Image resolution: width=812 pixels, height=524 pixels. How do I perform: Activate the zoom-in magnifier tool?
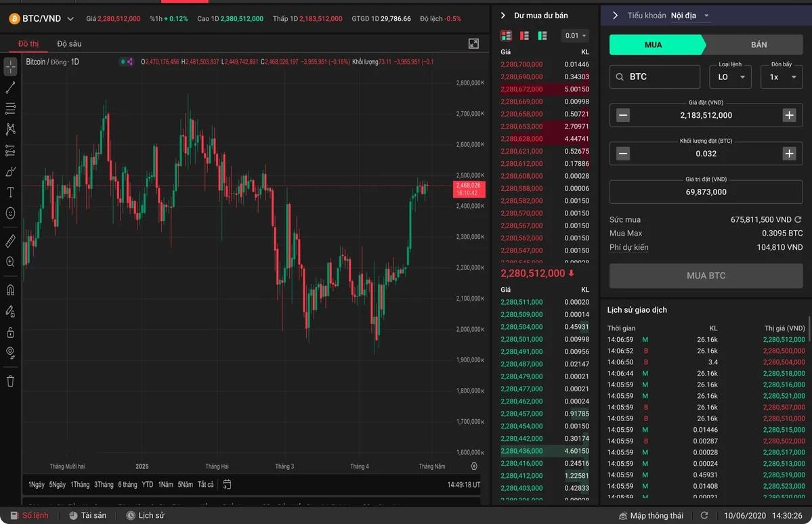10,261
